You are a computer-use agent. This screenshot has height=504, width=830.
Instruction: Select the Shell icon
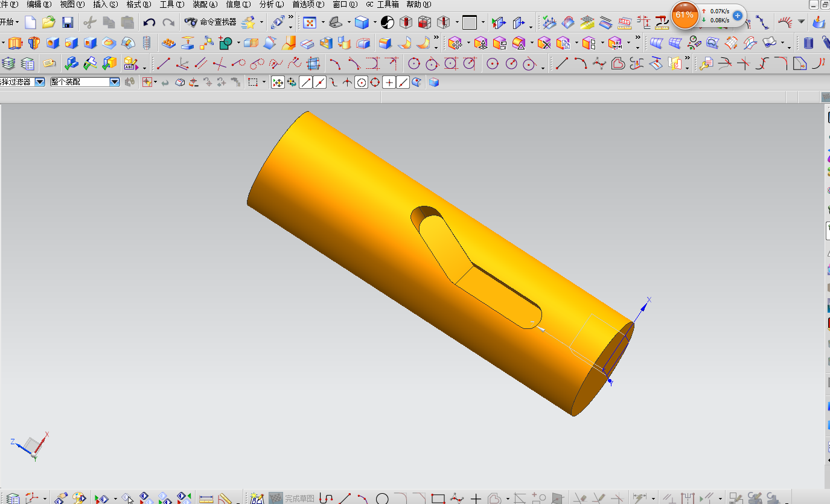tap(327, 43)
